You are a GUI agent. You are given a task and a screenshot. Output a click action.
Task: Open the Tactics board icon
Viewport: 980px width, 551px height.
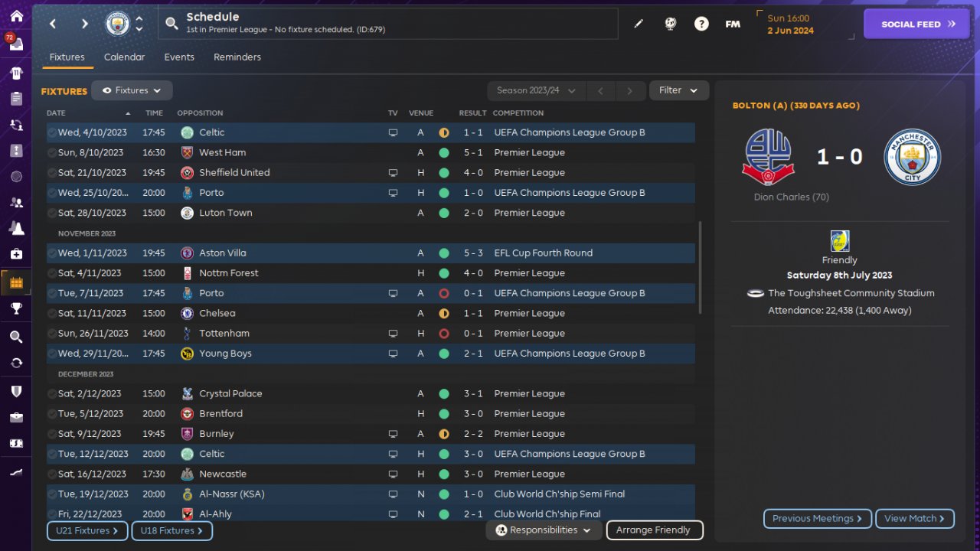[16, 151]
